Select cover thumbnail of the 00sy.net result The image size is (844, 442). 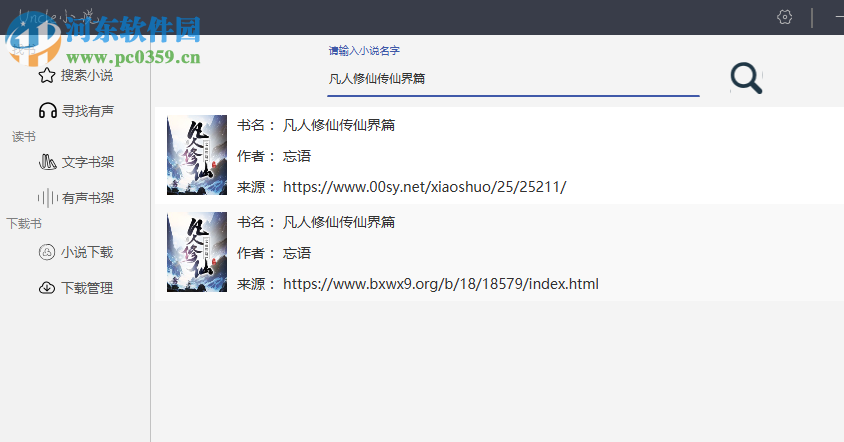pyautogui.click(x=197, y=155)
